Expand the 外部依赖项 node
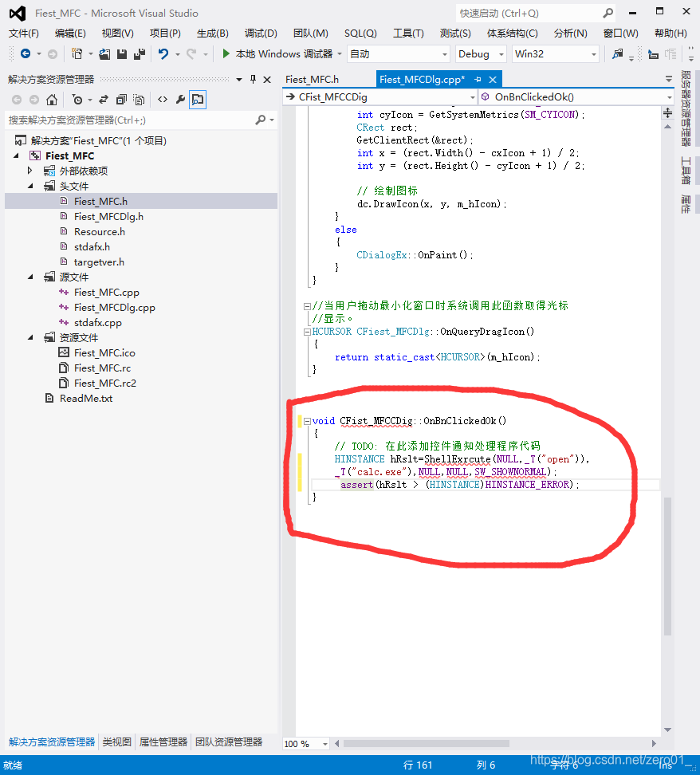 pyautogui.click(x=30, y=171)
